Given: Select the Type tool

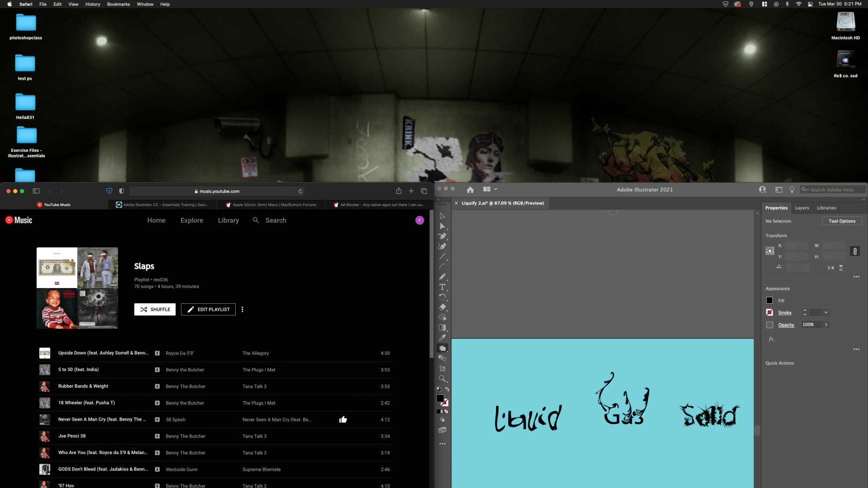Looking at the screenshot, I should click(x=442, y=287).
